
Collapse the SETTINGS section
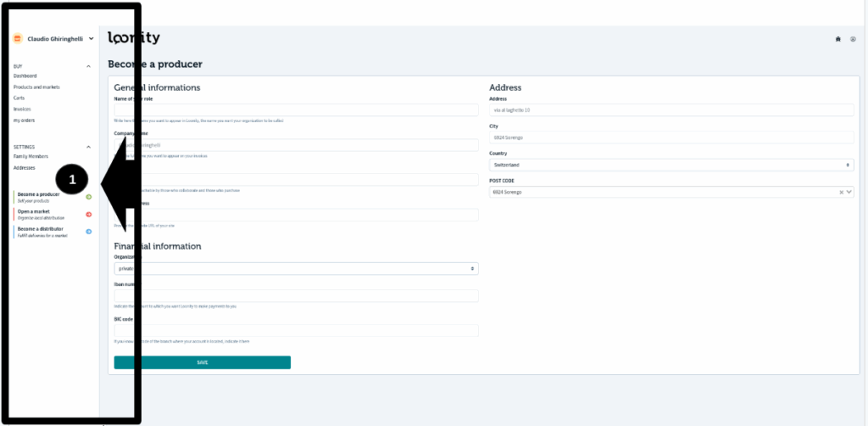(89, 147)
